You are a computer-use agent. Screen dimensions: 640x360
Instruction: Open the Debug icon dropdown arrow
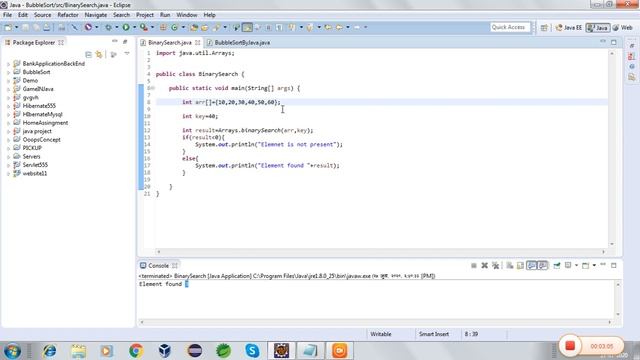[x=117, y=27]
